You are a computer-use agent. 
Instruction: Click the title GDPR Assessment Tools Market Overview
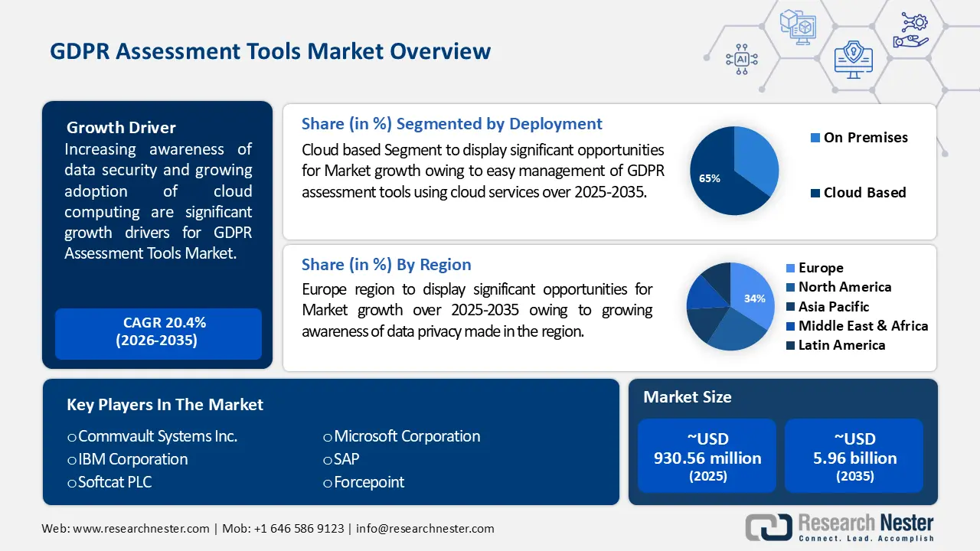270,51
